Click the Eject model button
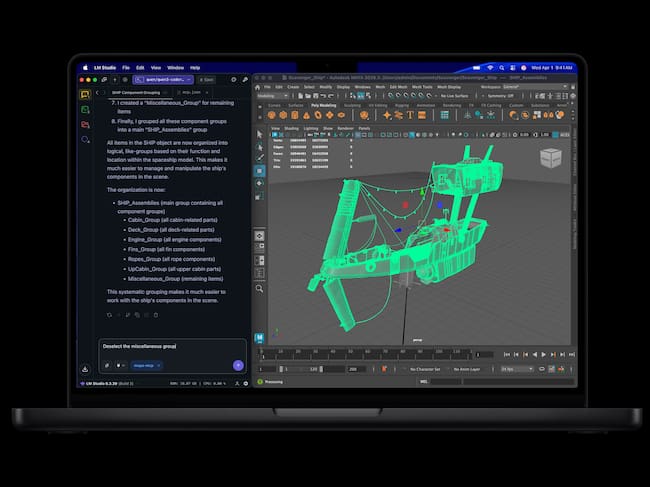Image resolution: width=650 pixels, height=487 pixels. pos(205,79)
